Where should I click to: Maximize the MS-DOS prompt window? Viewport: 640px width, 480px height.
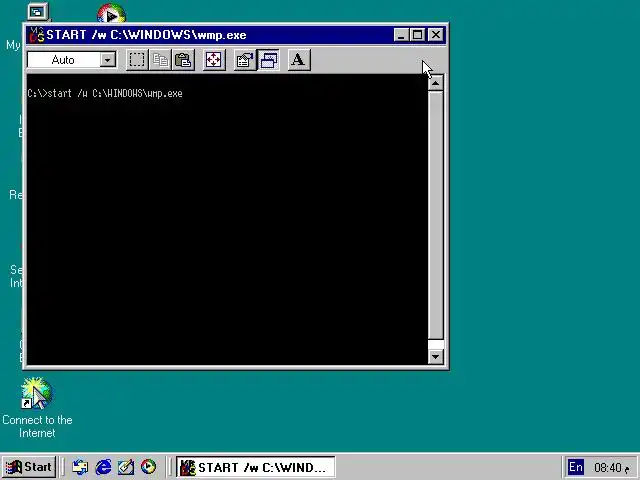click(418, 35)
